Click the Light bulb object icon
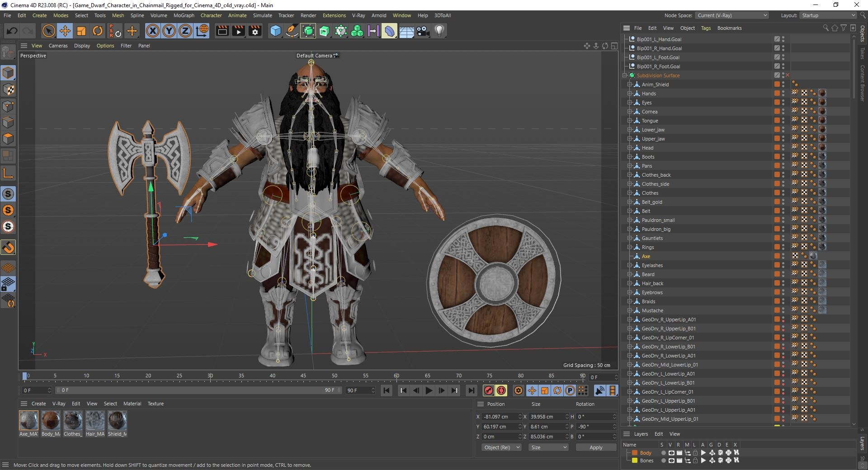868x470 pixels. coord(439,31)
